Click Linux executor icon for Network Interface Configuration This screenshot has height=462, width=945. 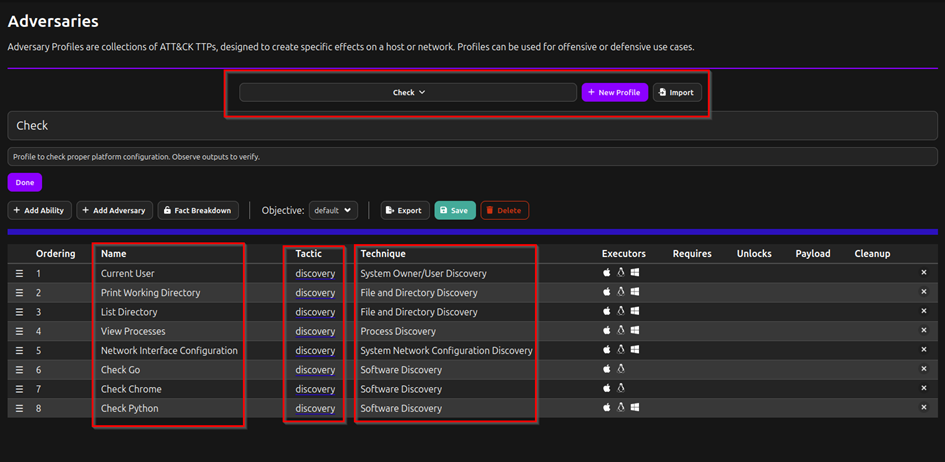click(x=621, y=350)
